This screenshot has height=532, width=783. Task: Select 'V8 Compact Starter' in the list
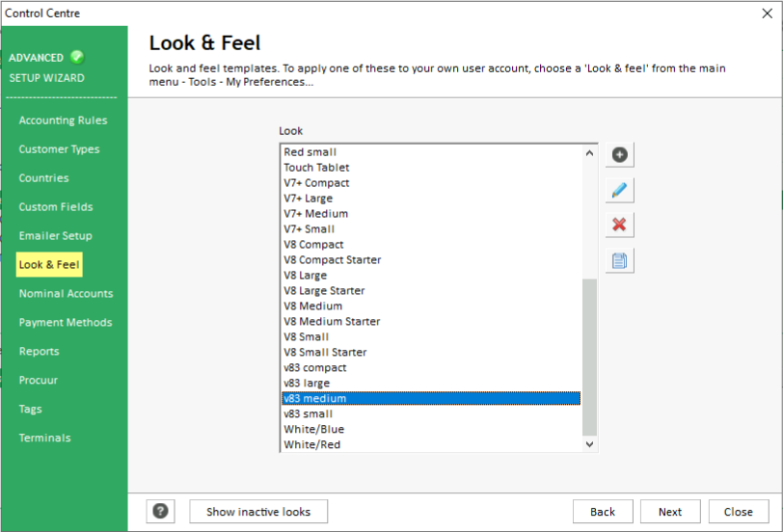point(431,260)
